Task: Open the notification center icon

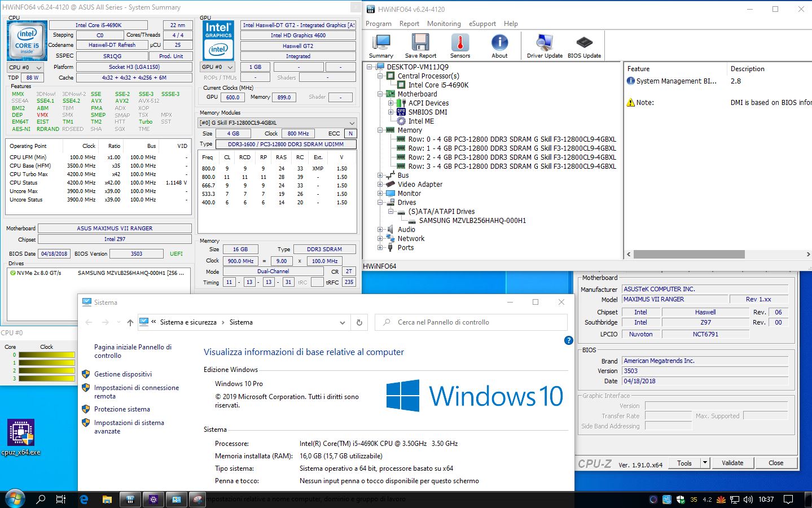Action: pos(788,500)
